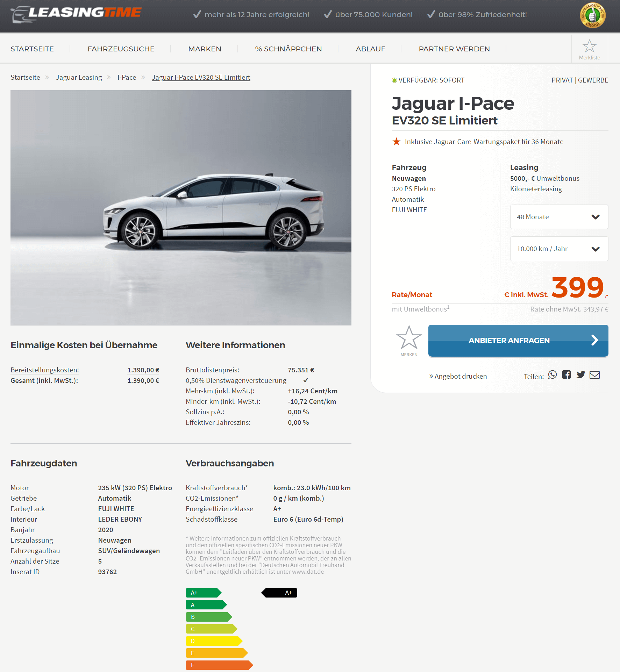Image resolution: width=620 pixels, height=672 pixels.
Task: Share the offer on Facebook
Action: pos(566,375)
